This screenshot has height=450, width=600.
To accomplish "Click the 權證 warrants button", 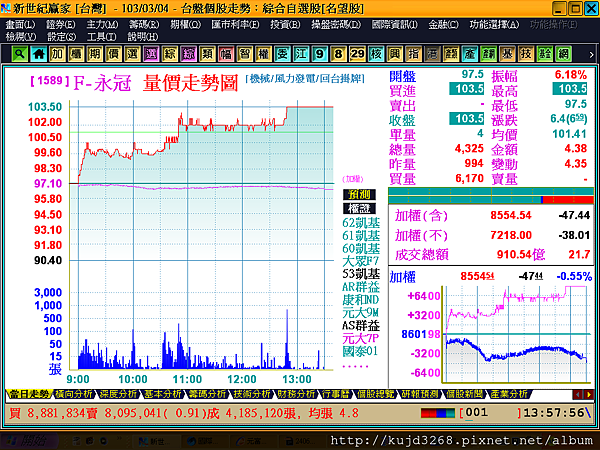I will point(359,209).
